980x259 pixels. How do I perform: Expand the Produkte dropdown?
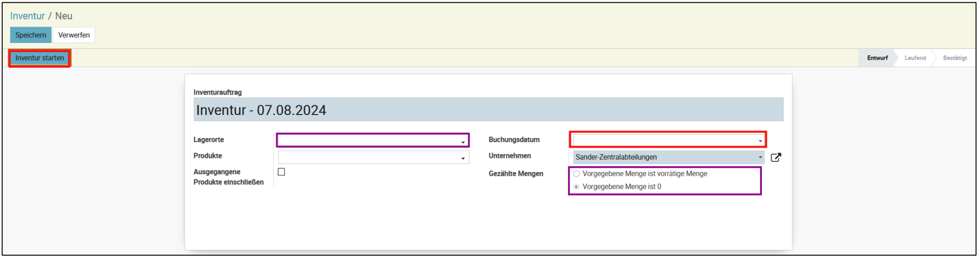[372, 157]
